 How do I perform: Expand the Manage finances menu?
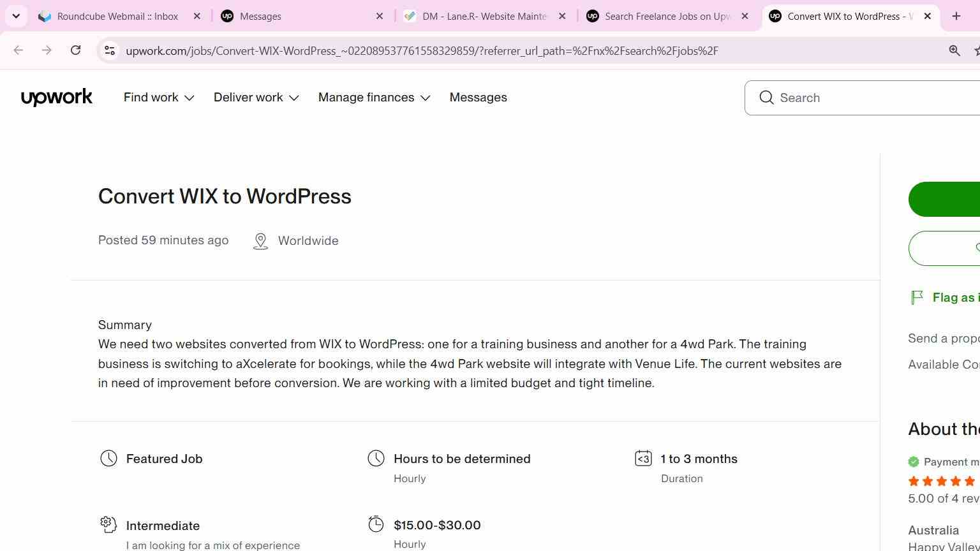[375, 98]
